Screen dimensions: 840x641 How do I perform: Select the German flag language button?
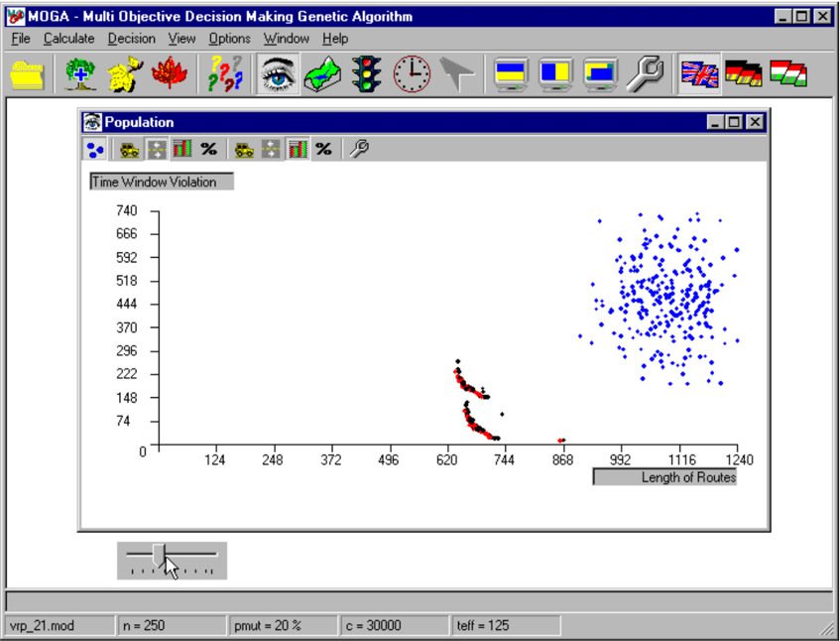coord(744,74)
